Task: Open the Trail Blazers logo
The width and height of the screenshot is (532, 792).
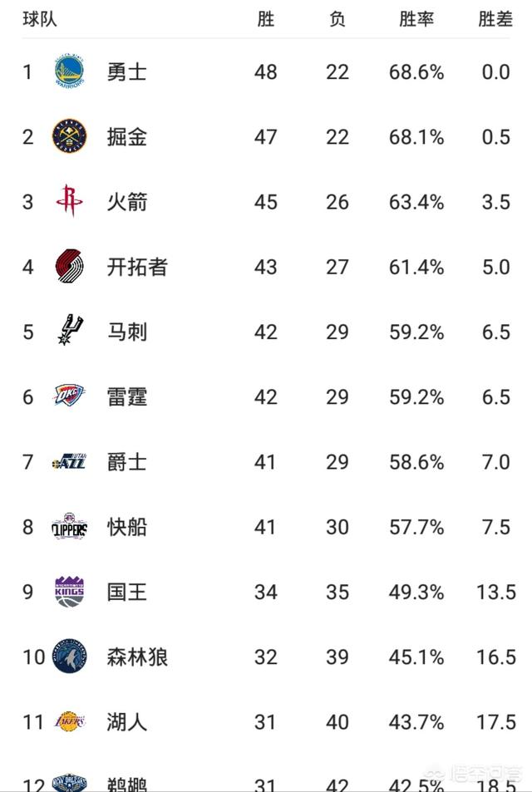Action: point(69,266)
